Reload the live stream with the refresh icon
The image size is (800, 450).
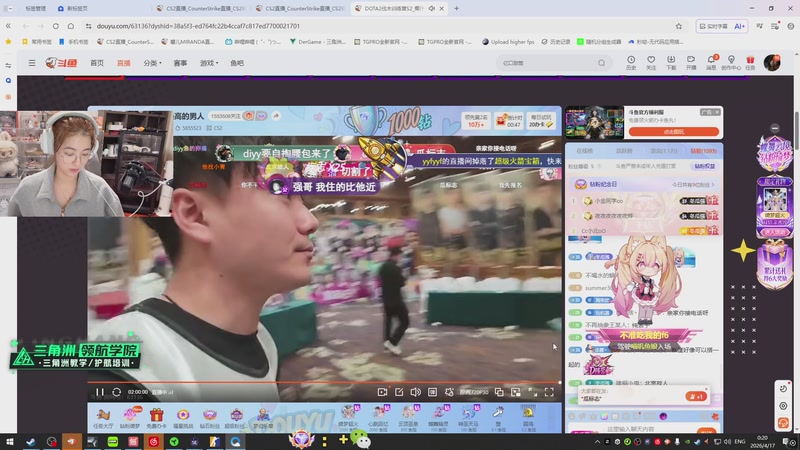pyautogui.click(x=116, y=392)
